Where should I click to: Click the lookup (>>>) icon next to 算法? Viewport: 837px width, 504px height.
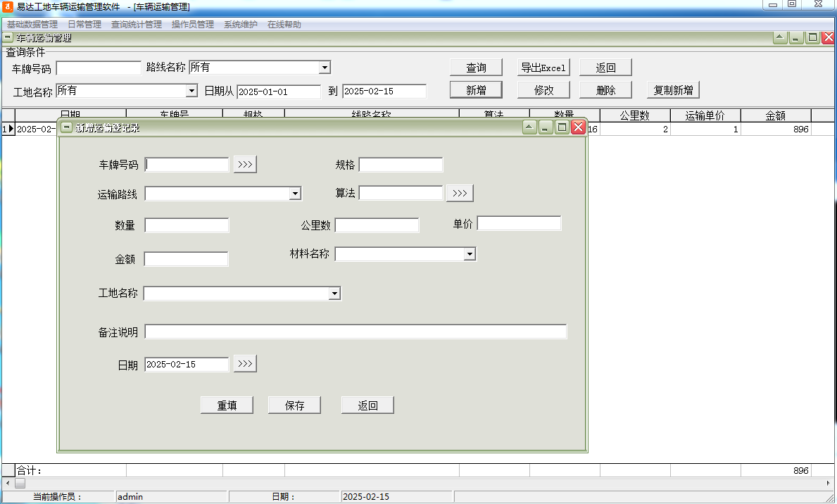[x=459, y=192]
